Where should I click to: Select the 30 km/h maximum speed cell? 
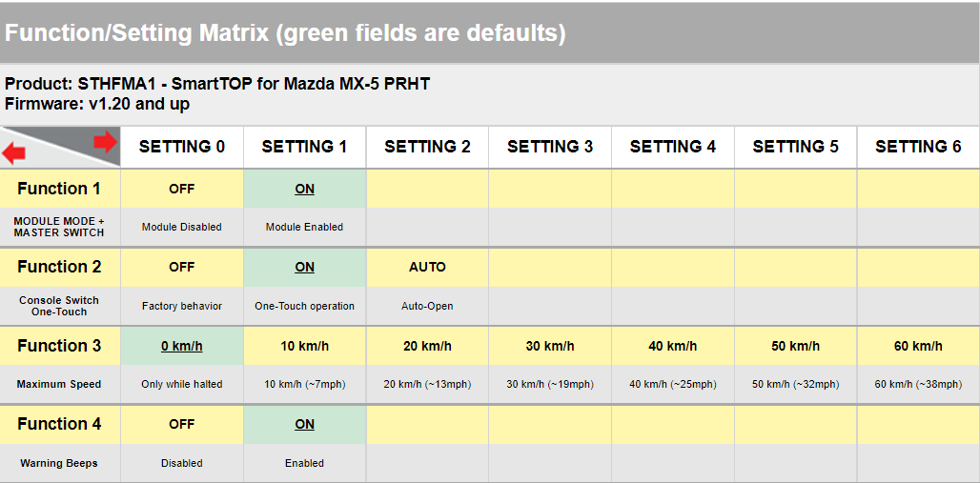click(550, 346)
